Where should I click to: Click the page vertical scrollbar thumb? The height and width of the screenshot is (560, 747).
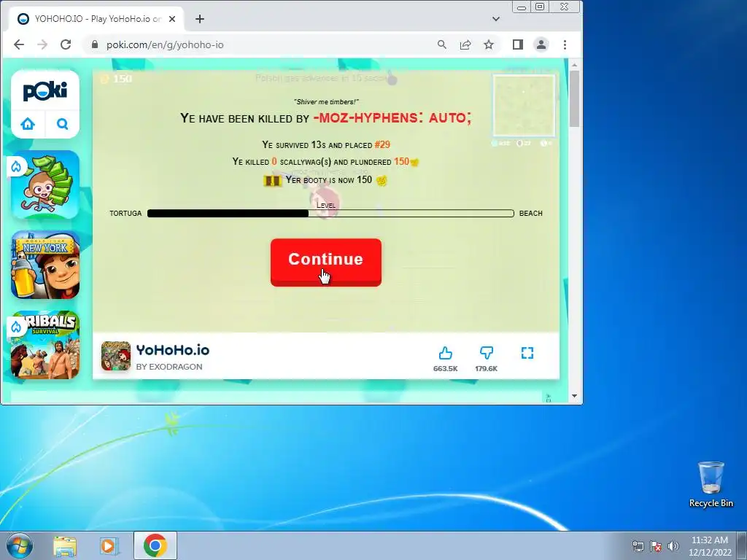(x=575, y=98)
